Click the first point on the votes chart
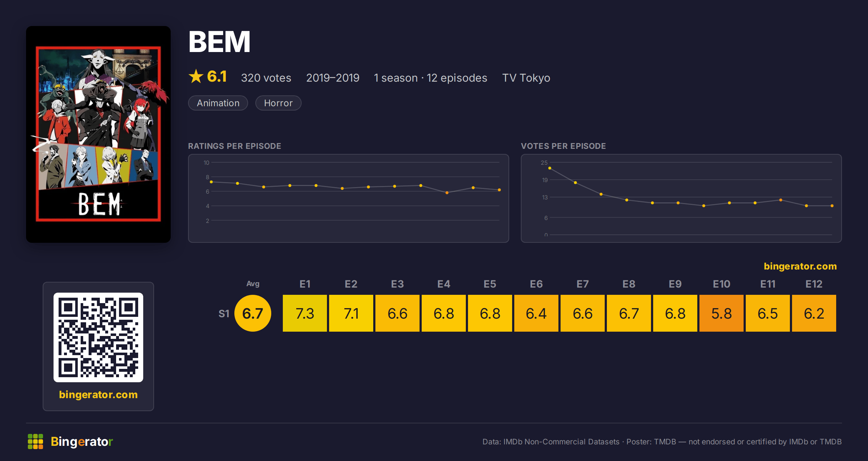 pos(550,168)
